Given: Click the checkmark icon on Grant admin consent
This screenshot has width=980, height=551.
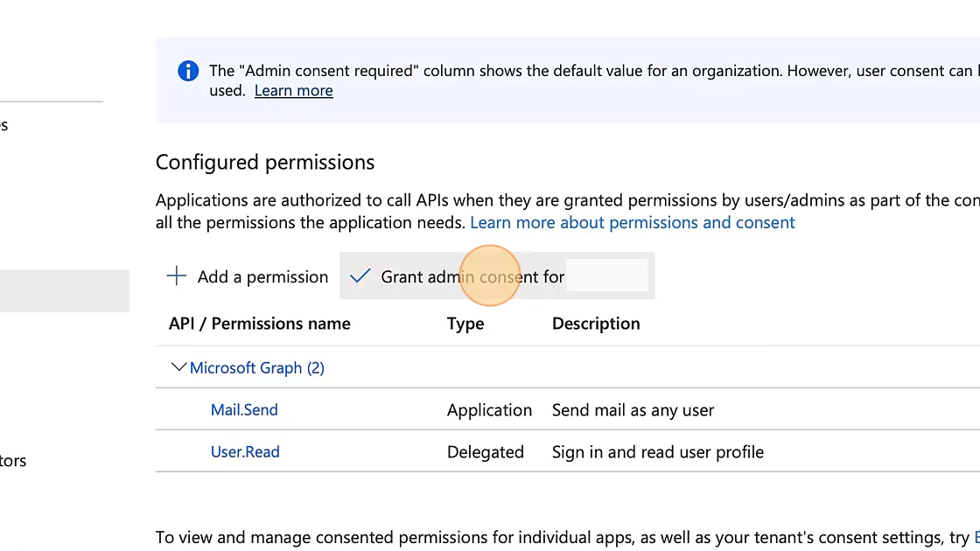Looking at the screenshot, I should pos(360,275).
